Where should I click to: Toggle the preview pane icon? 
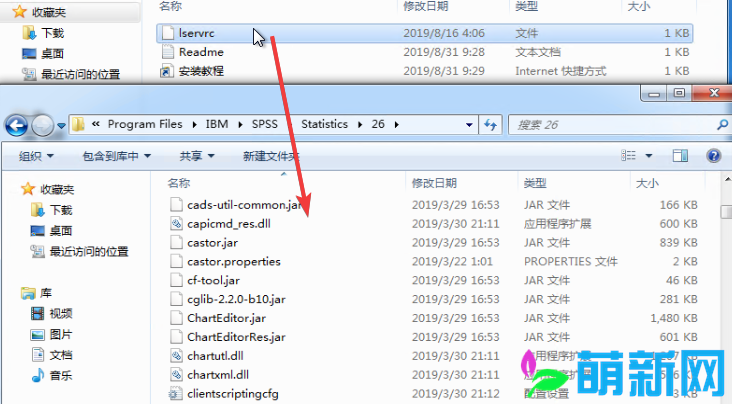(680, 156)
